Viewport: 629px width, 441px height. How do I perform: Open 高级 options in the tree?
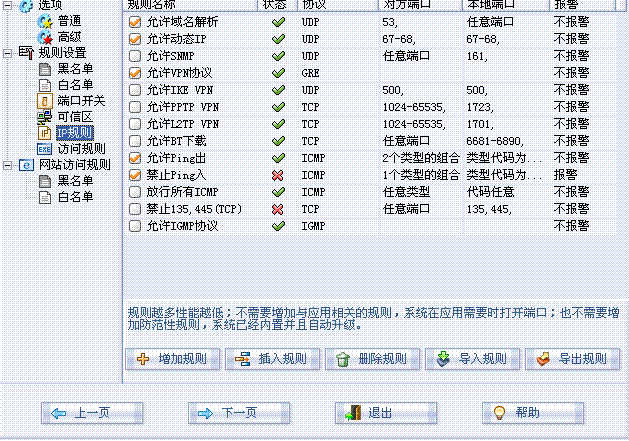click(69, 37)
